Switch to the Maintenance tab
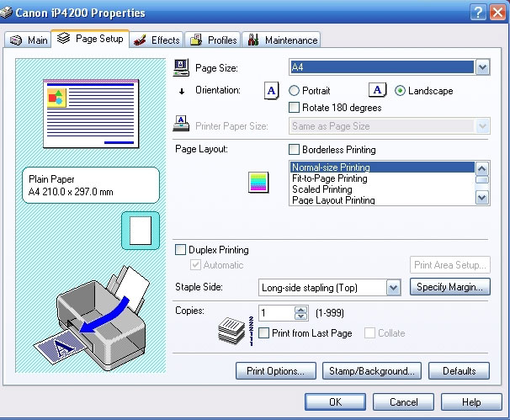This screenshot has height=420, width=510. (x=281, y=40)
